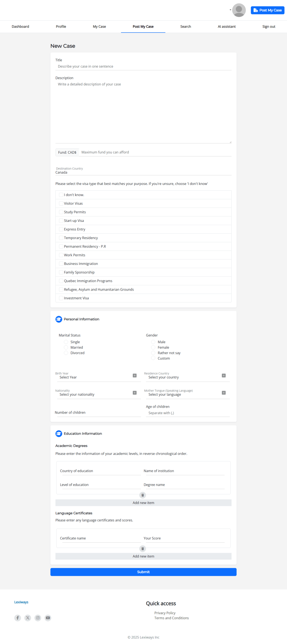Viewport: 287px width, 644px height.
Task: Open the Mother Tongue language dropdown
Action: tap(186, 394)
